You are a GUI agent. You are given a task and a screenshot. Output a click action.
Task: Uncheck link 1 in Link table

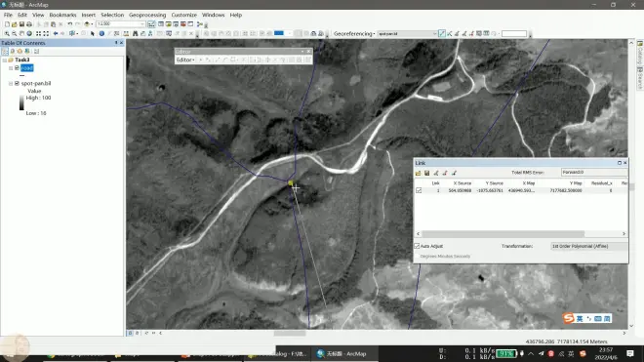[419, 190]
